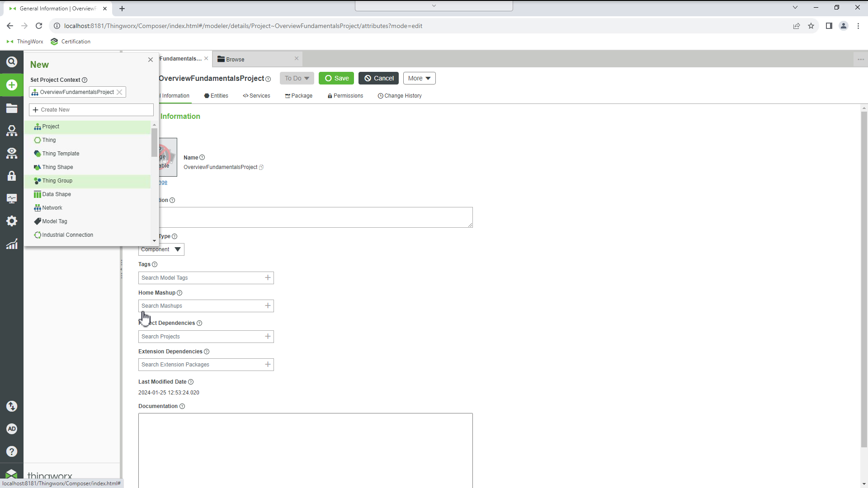Remove the OverviewFundamentalsProject project context
The width and height of the screenshot is (868, 488).
point(119,92)
